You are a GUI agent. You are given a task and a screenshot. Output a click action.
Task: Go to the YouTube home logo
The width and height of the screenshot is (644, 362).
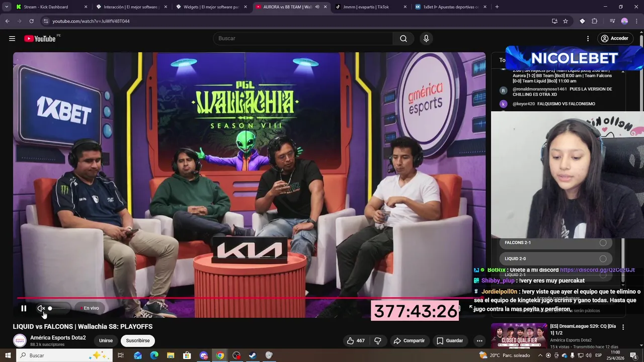pos(40,39)
